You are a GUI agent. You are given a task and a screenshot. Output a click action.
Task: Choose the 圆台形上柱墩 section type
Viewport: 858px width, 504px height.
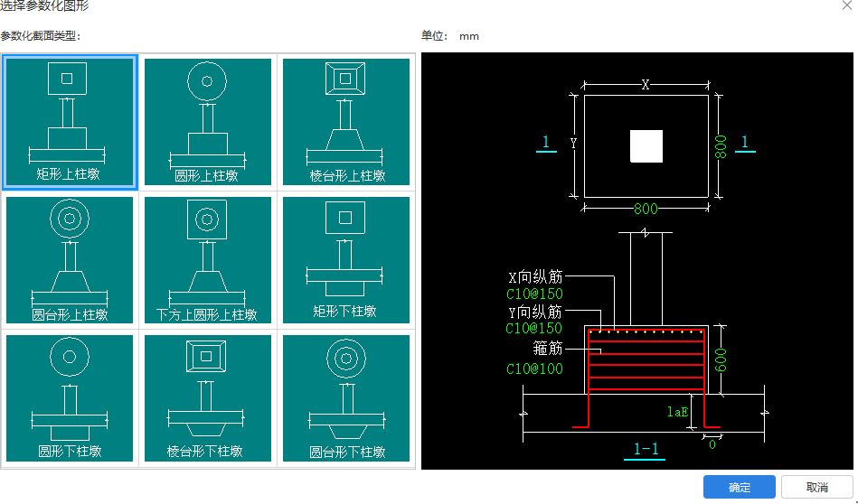70,260
